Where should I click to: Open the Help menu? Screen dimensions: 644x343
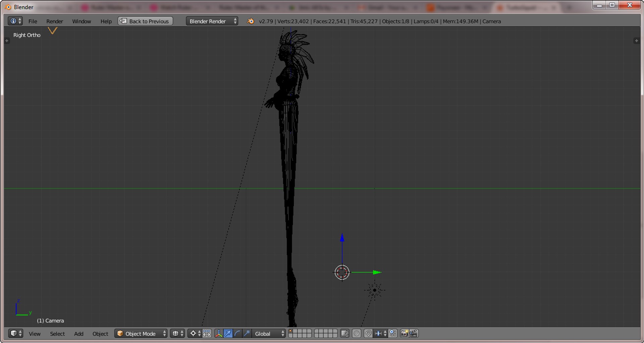point(106,21)
